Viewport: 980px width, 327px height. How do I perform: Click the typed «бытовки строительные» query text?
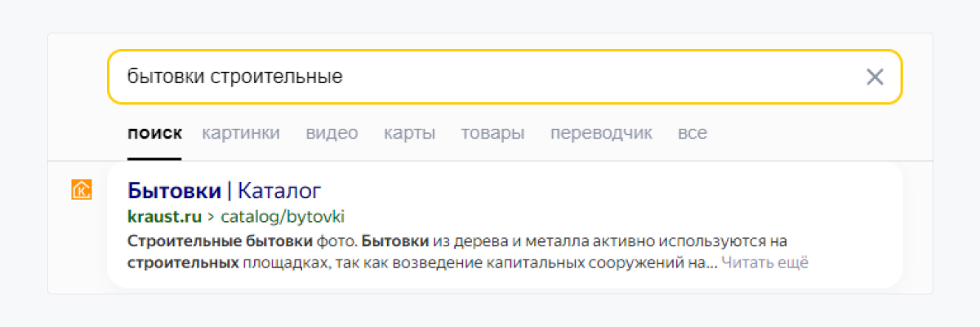(234, 77)
